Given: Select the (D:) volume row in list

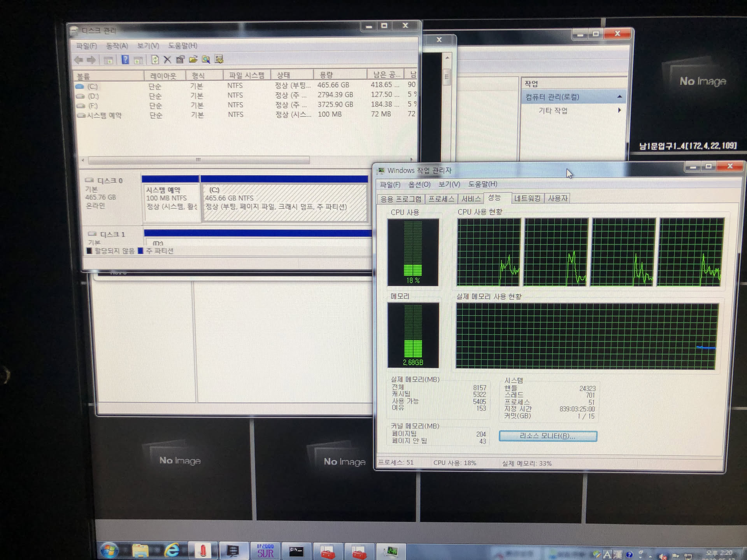Looking at the screenshot, I should (93, 96).
